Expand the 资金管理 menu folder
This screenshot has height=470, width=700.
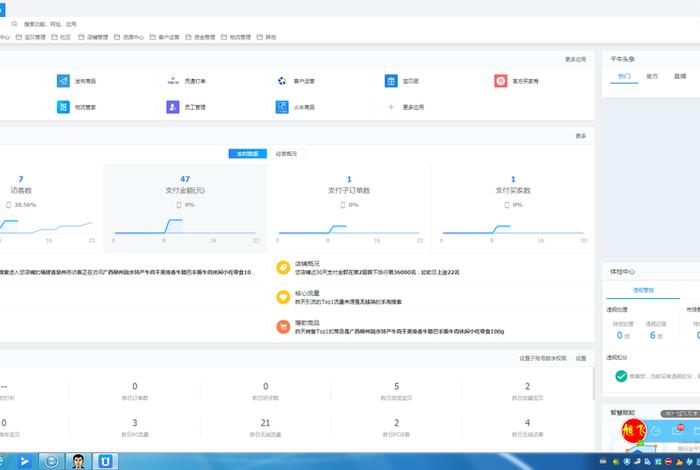[200, 37]
